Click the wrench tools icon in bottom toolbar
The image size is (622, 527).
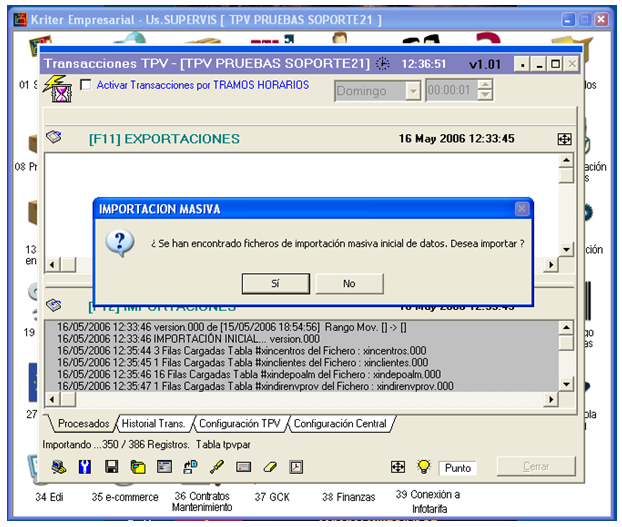click(x=86, y=467)
